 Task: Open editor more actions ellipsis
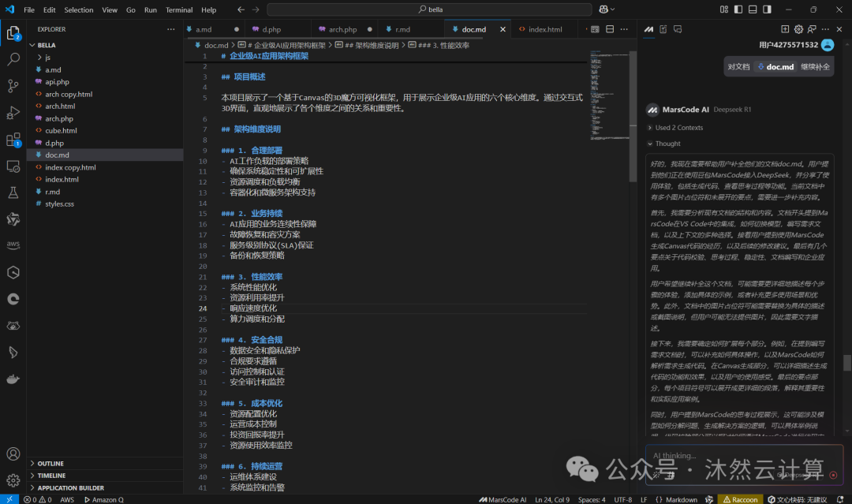click(x=624, y=29)
